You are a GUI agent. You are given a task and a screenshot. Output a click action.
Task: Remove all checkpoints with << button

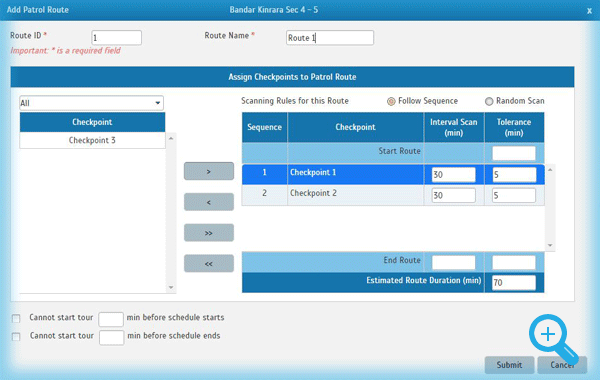[209, 263]
